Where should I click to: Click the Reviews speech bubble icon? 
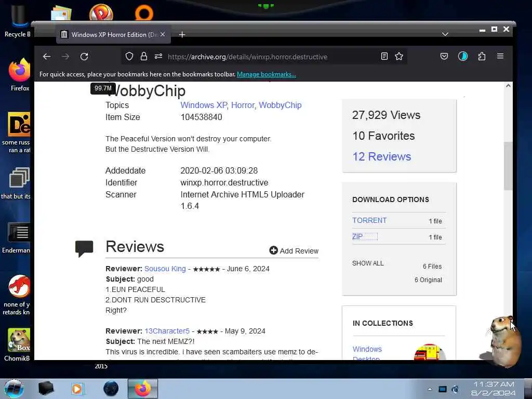pyautogui.click(x=84, y=248)
